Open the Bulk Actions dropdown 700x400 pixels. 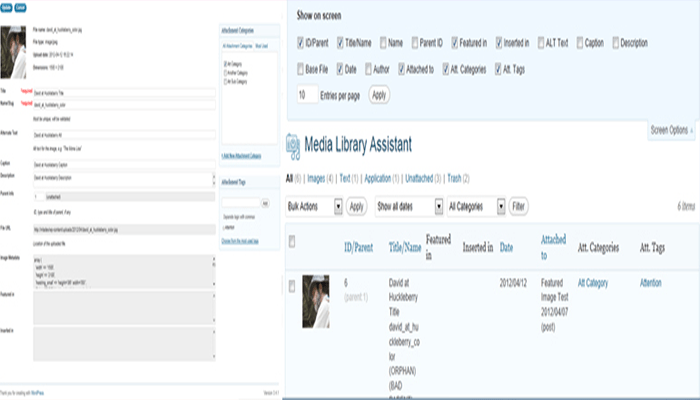[314, 206]
